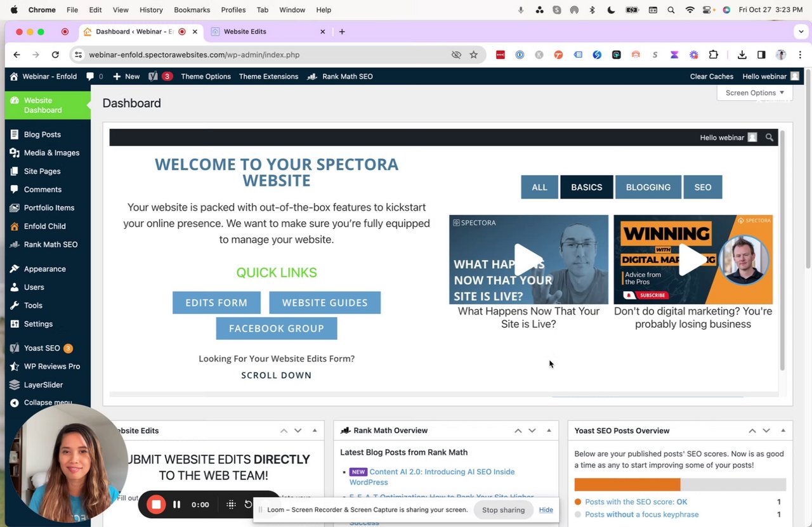The height and width of the screenshot is (527, 812).
Task: Toggle the Website Edits panel collapse arrow
Action: (315, 431)
